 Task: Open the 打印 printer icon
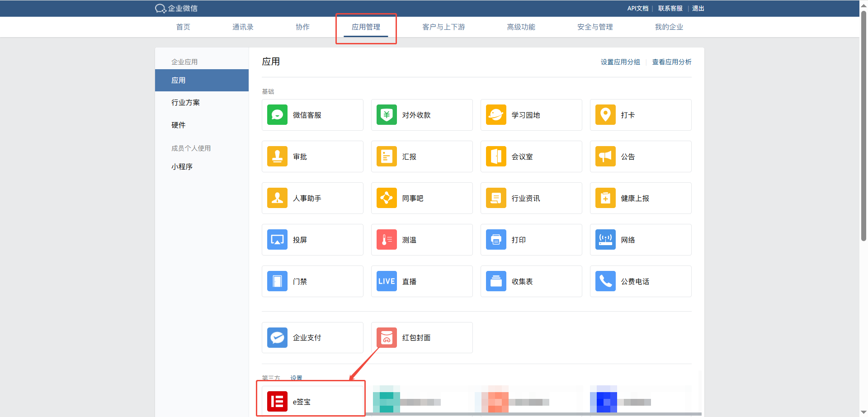click(496, 240)
